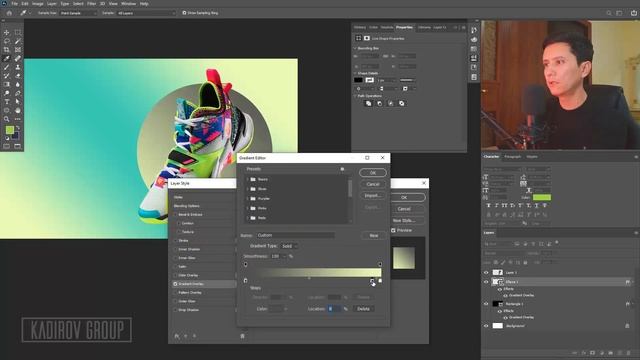The height and width of the screenshot is (360, 640).
Task: Click the presets gear in Gradient Editor
Action: (342, 169)
